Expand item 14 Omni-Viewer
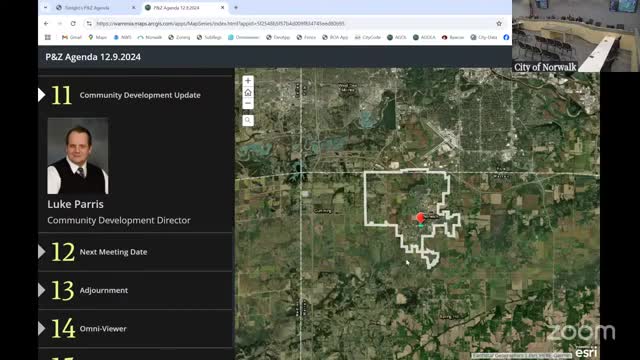 pyautogui.click(x=136, y=329)
